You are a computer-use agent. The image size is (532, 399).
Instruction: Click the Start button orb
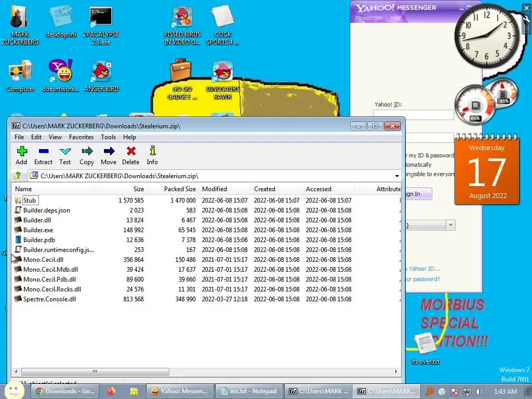click(x=14, y=390)
